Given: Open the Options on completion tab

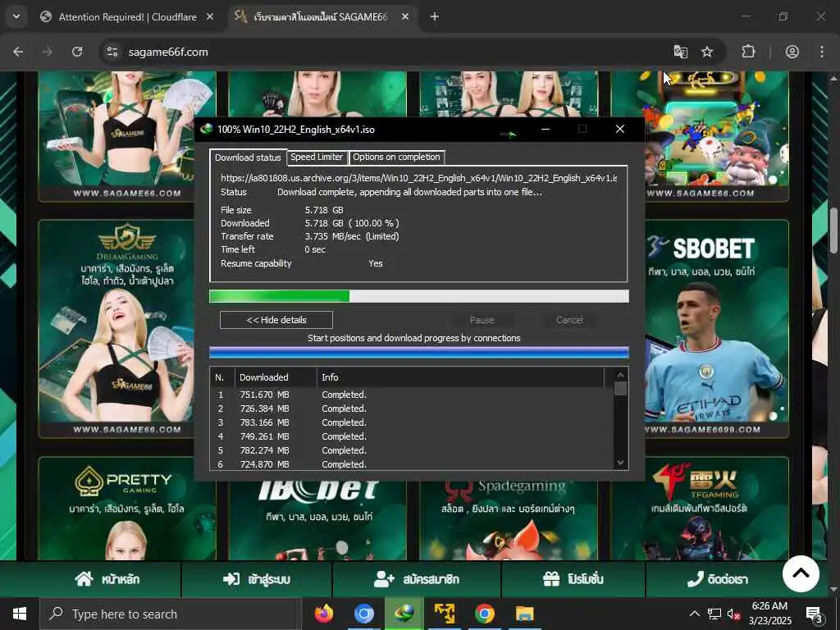Looking at the screenshot, I should 396,157.
